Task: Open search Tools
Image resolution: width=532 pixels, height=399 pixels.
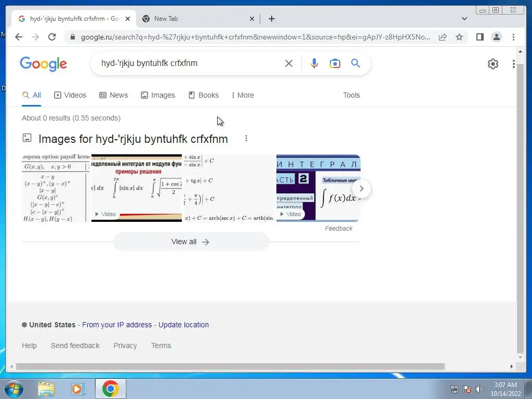Action: [351, 96]
